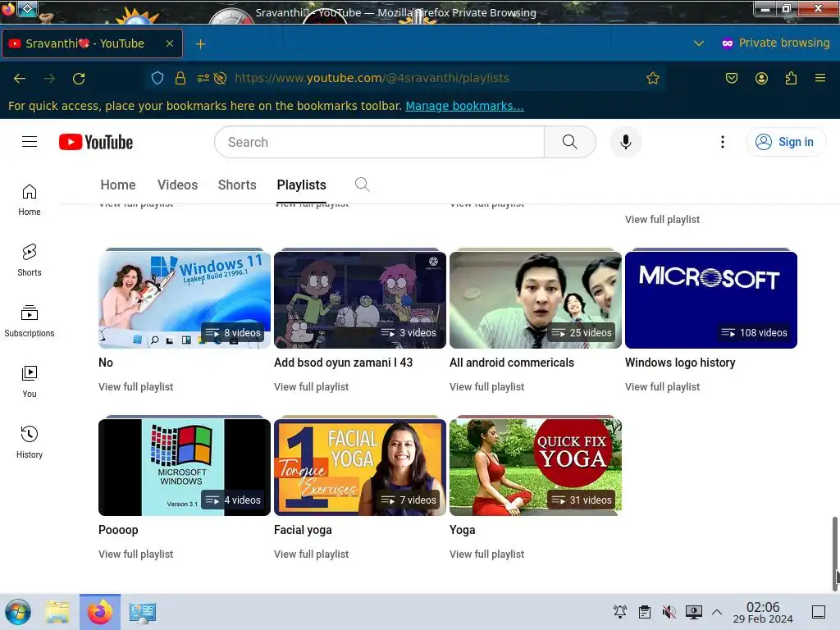Open the site permissions icon in address bar
Viewport: 840px width, 630px height.
pyautogui.click(x=203, y=78)
